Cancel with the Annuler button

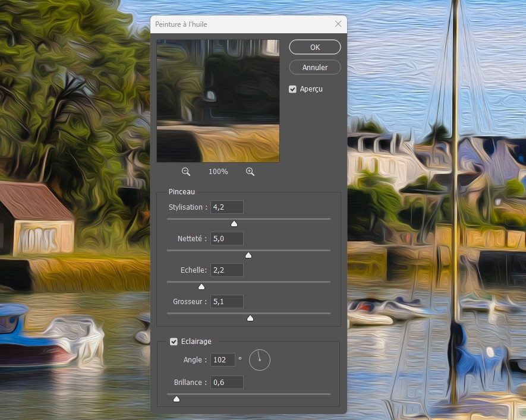[315, 67]
